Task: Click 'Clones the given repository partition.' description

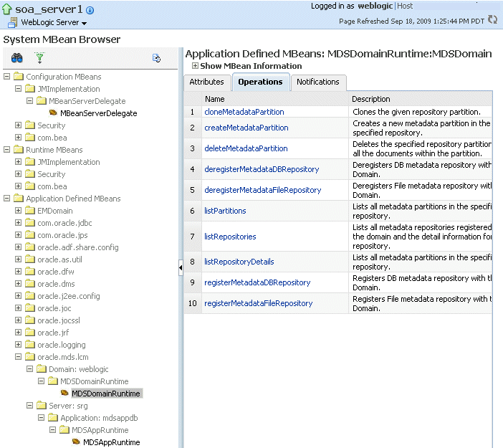Action: pos(416,112)
